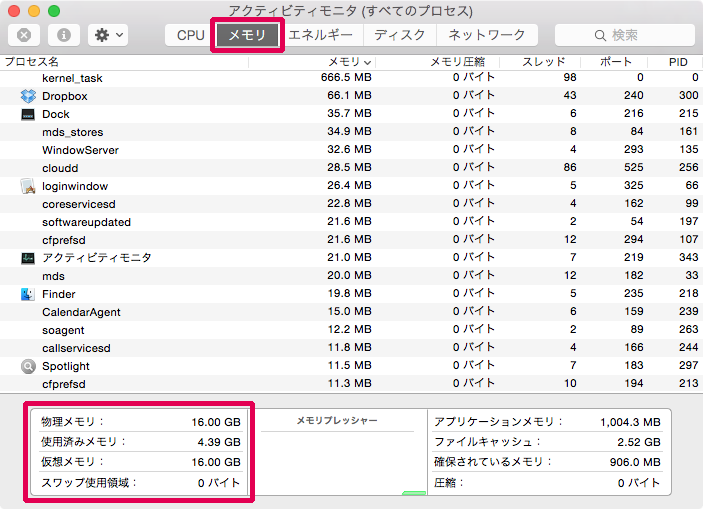Image resolution: width=703 pixels, height=509 pixels.
Task: Click the 検索 search field
Action: pos(625,35)
